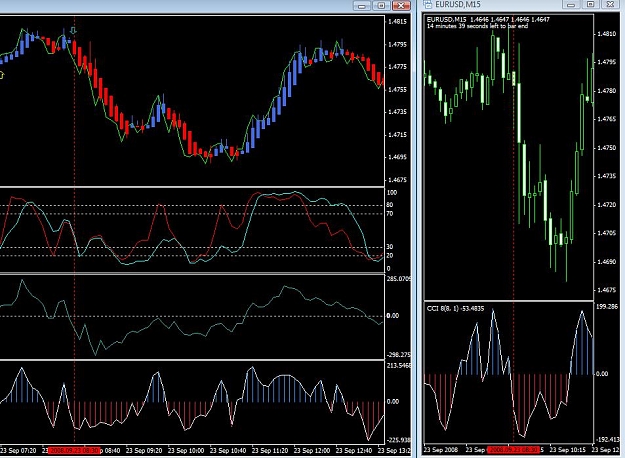The height and width of the screenshot is (458, 625).
Task: Click the 1.4775 price label
Action: [397, 67]
